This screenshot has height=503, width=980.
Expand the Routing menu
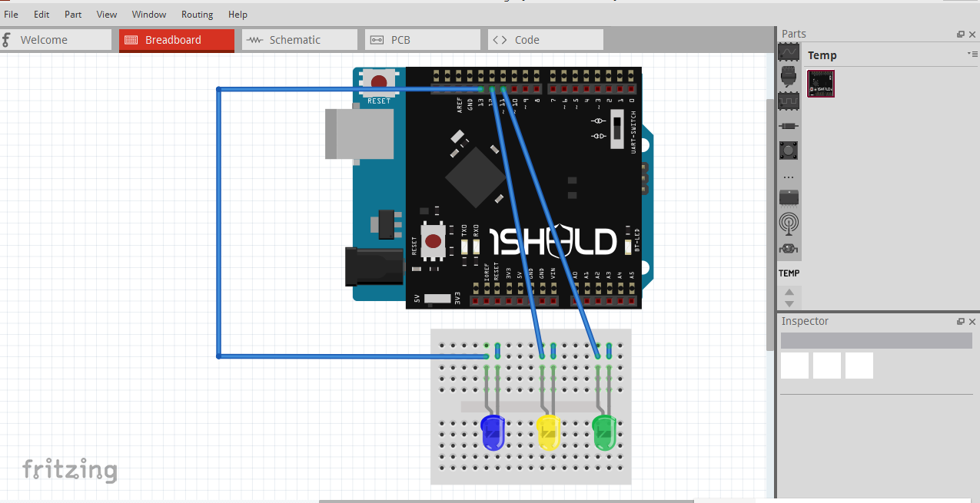point(197,15)
